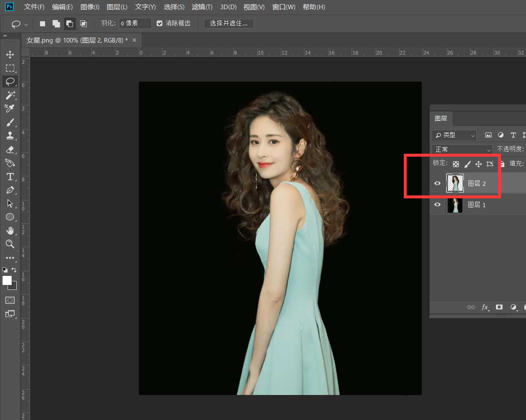This screenshot has height=420, width=526.
Task: Open the Edit Toolbar three-dots button
Action: (10, 258)
